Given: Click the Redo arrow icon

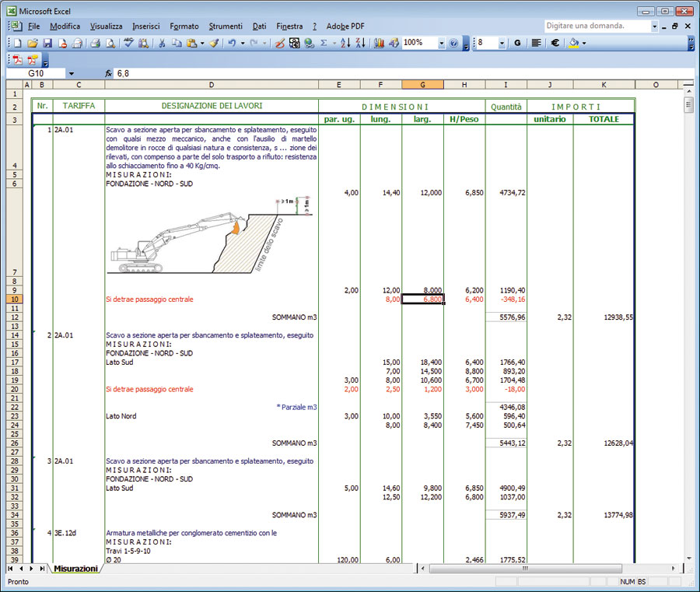Looking at the screenshot, I should [x=254, y=44].
